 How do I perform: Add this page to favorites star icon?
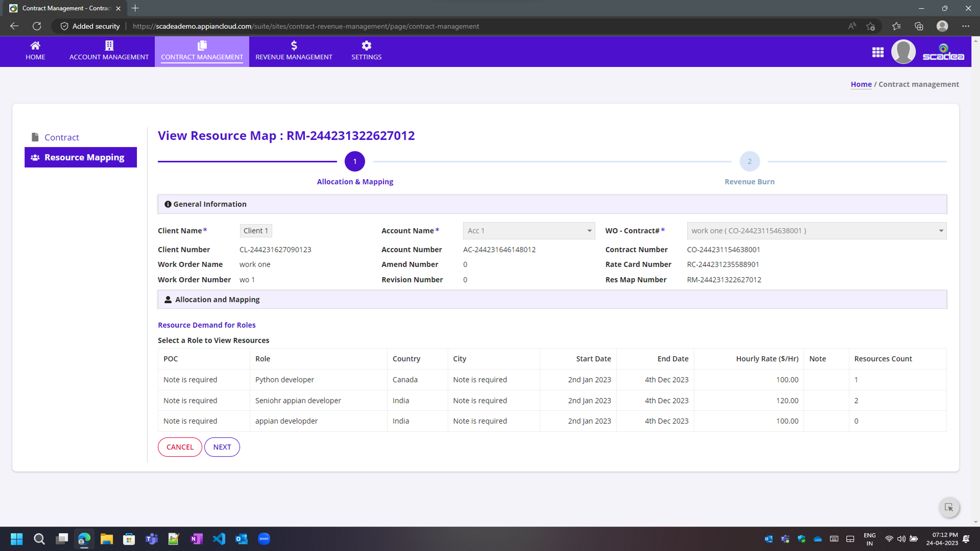coord(871,26)
